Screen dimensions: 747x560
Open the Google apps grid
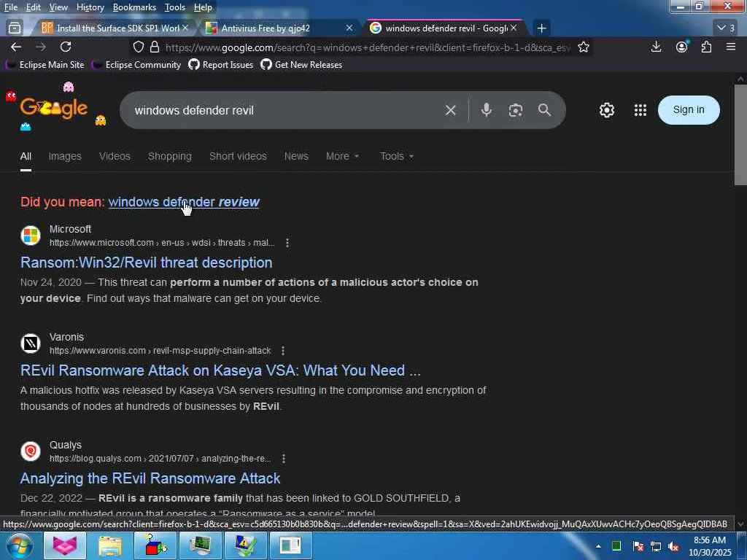[x=640, y=111]
